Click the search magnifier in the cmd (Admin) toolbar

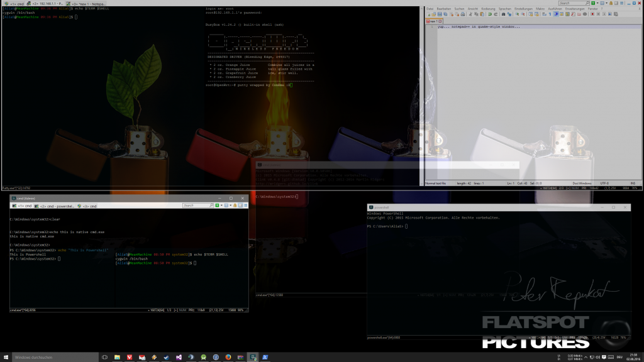tap(211, 205)
